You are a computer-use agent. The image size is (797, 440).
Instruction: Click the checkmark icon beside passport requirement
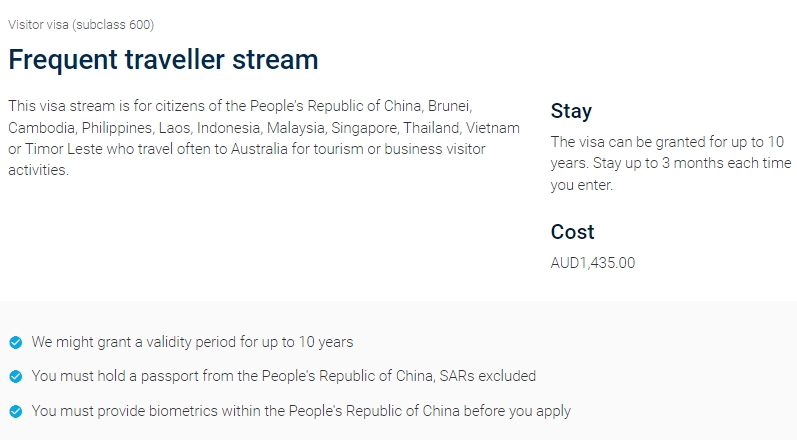(x=16, y=376)
